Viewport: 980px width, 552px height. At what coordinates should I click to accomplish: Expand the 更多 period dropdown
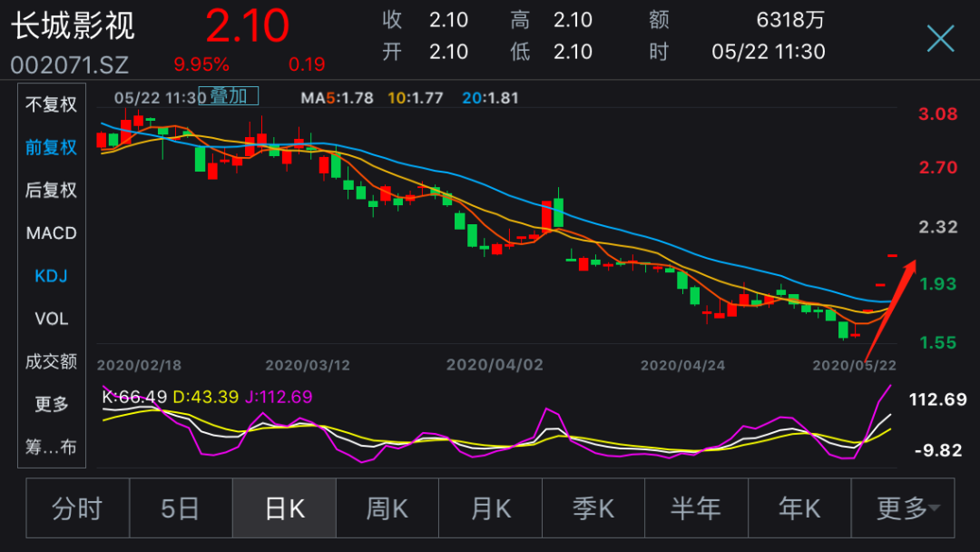tap(903, 508)
